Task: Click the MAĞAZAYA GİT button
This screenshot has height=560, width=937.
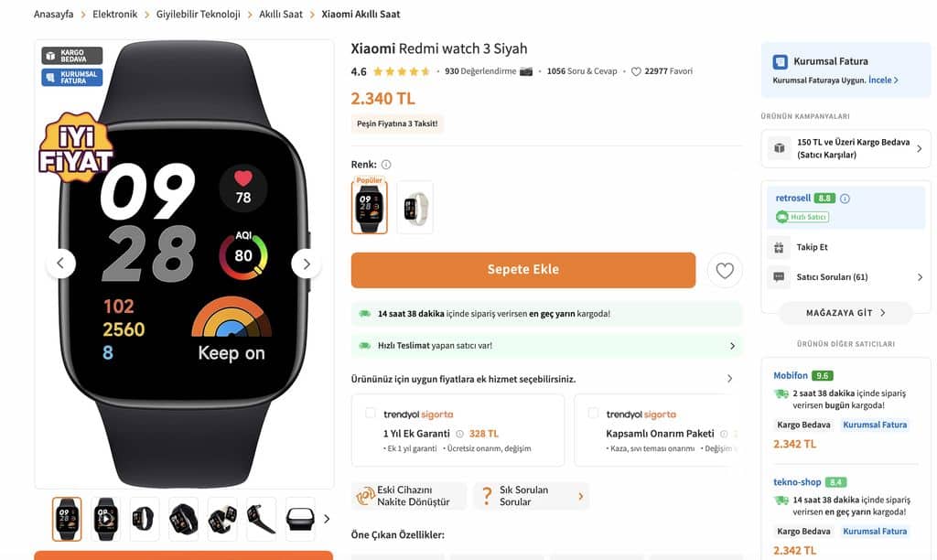Action: pos(845,313)
